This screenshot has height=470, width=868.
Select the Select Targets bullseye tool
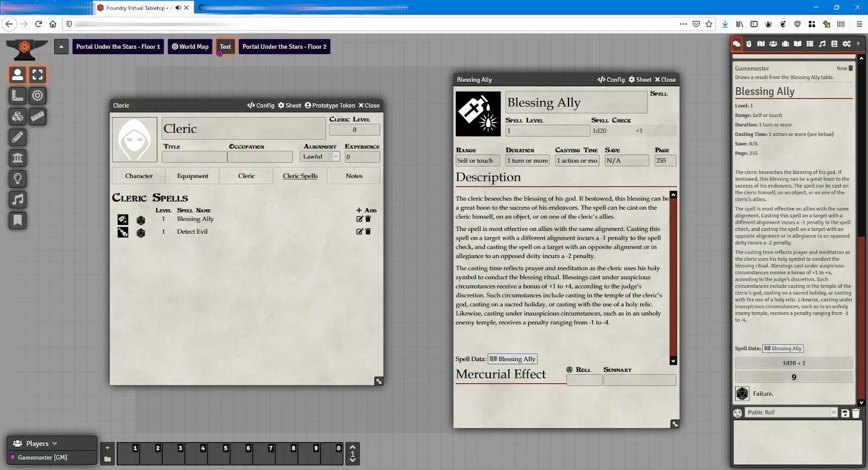[x=37, y=96]
